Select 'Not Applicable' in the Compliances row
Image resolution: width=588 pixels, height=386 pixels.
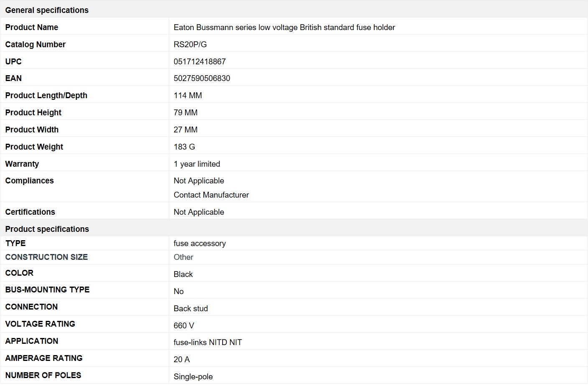[x=199, y=180]
